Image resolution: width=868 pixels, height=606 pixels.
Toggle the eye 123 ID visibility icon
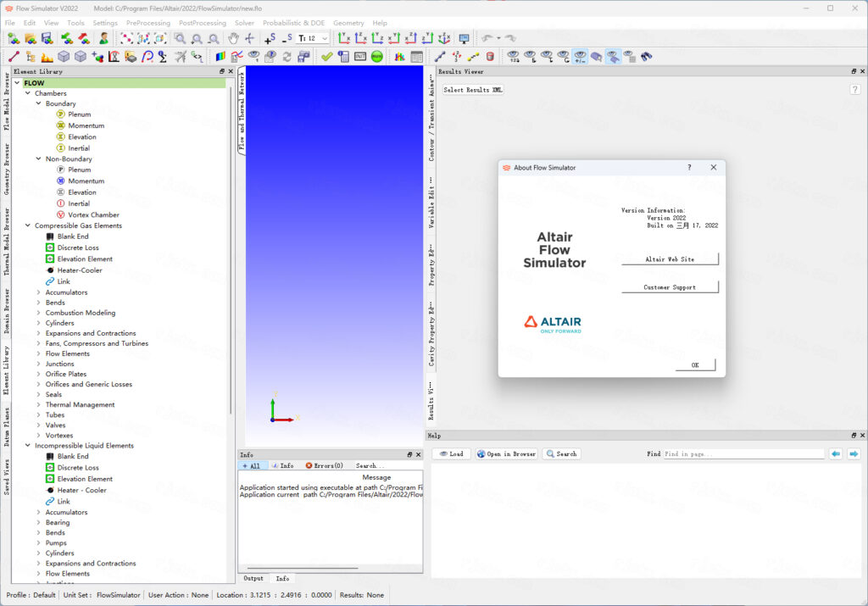tap(514, 57)
